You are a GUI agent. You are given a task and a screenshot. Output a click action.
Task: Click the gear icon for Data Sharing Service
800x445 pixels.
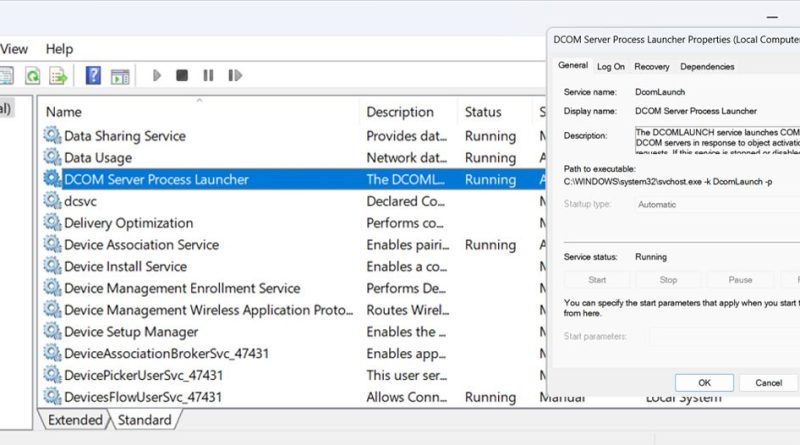(52, 135)
